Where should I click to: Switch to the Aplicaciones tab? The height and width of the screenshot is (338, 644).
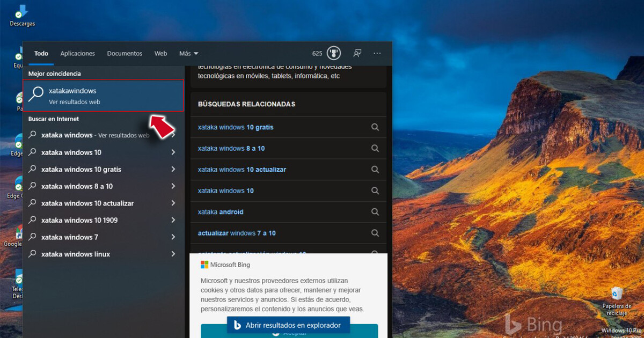click(x=77, y=54)
